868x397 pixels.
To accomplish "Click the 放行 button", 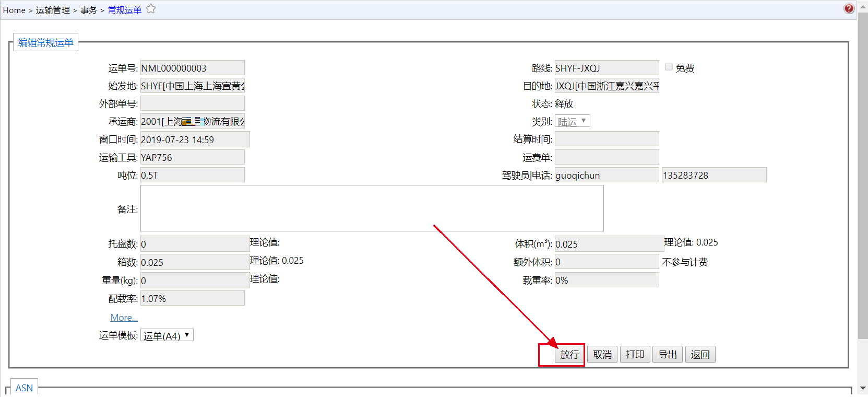I will (569, 354).
